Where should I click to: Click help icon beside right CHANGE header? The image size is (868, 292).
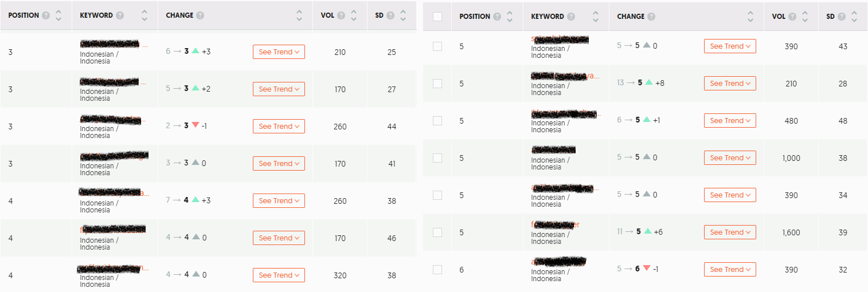coord(651,17)
